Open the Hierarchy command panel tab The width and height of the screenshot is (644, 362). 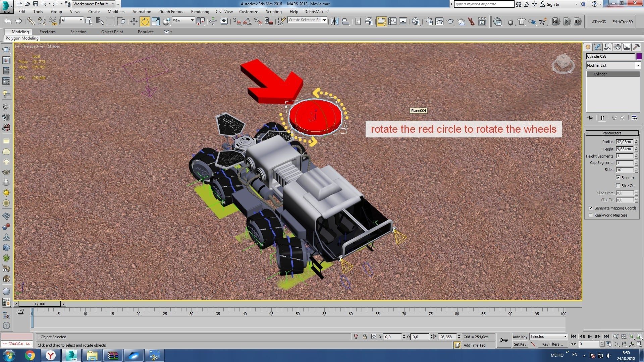tap(607, 47)
